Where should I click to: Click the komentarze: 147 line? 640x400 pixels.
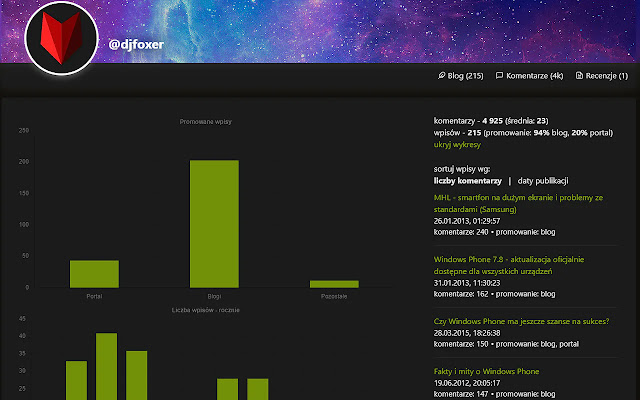[x=494, y=394]
